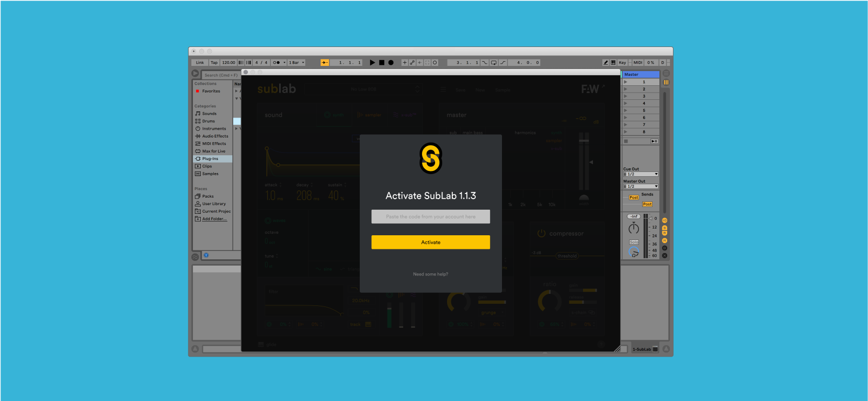Open the 1 Bar quantization menu
This screenshot has width=868, height=401.
coord(296,63)
